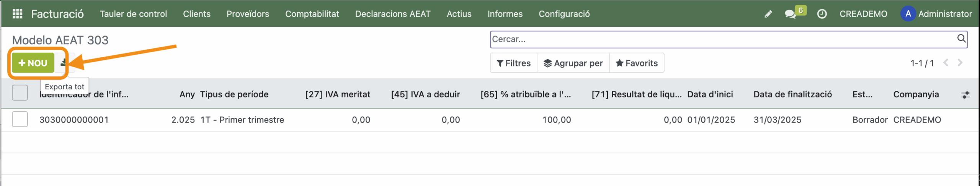
Task: Click the green NOU button
Action: click(x=33, y=63)
